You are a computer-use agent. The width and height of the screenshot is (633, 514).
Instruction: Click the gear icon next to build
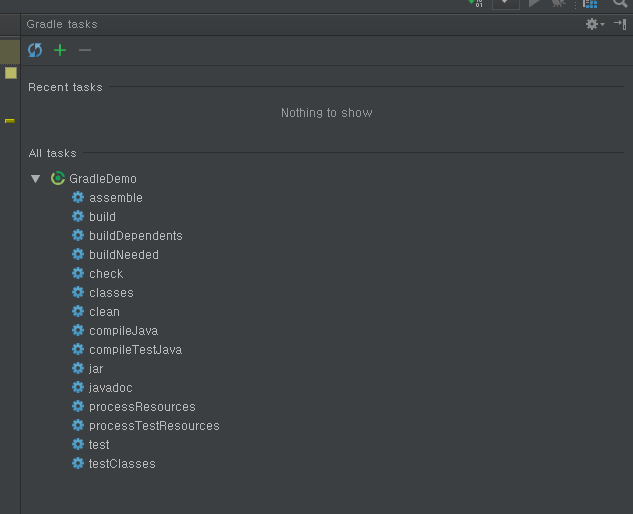click(x=78, y=216)
